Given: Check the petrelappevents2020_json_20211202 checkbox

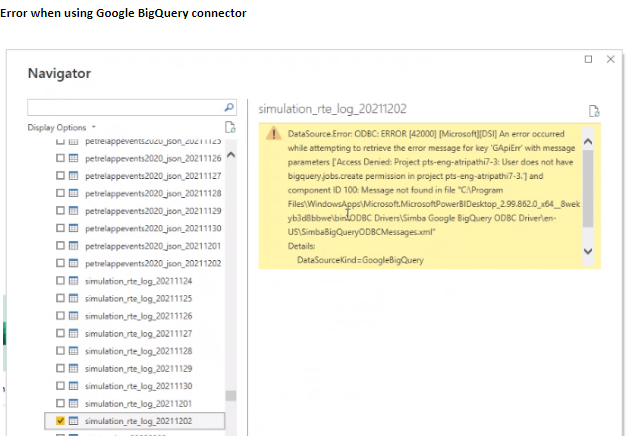Looking at the screenshot, I should coord(60,263).
